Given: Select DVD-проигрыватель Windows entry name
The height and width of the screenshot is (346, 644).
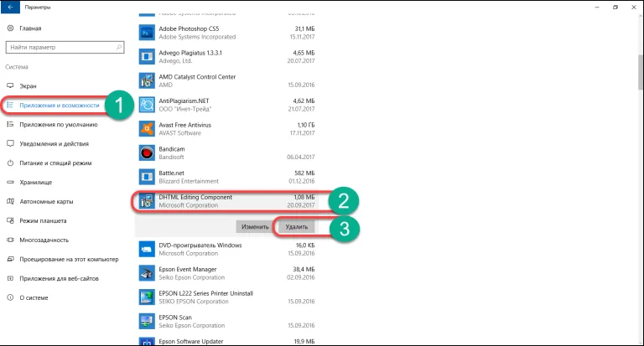Looking at the screenshot, I should [x=200, y=245].
